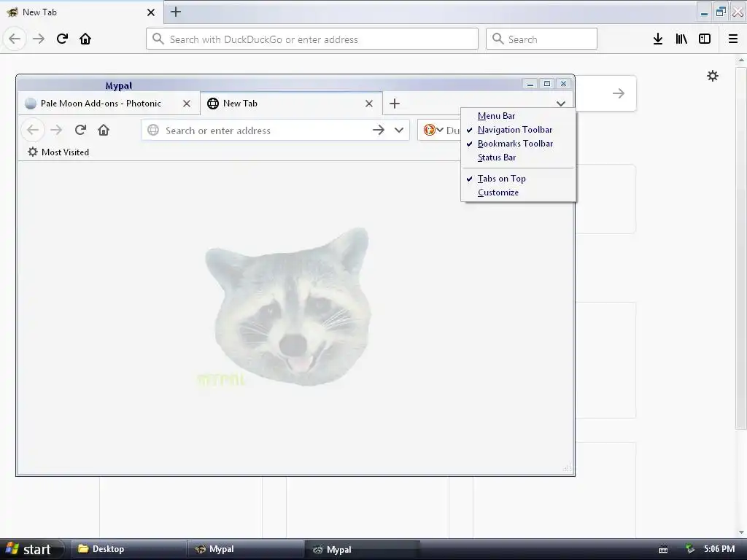Switch to Pale Moon Add-ons - Photonic tab
Image resolution: width=747 pixels, height=560 pixels.
point(109,104)
